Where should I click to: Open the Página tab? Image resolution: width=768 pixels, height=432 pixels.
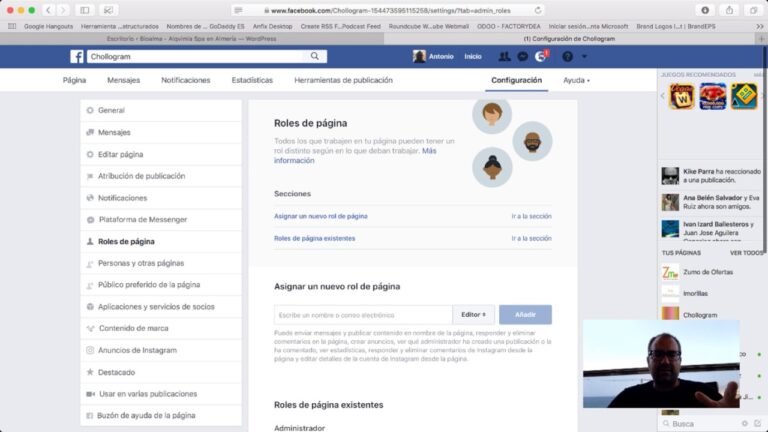point(74,80)
